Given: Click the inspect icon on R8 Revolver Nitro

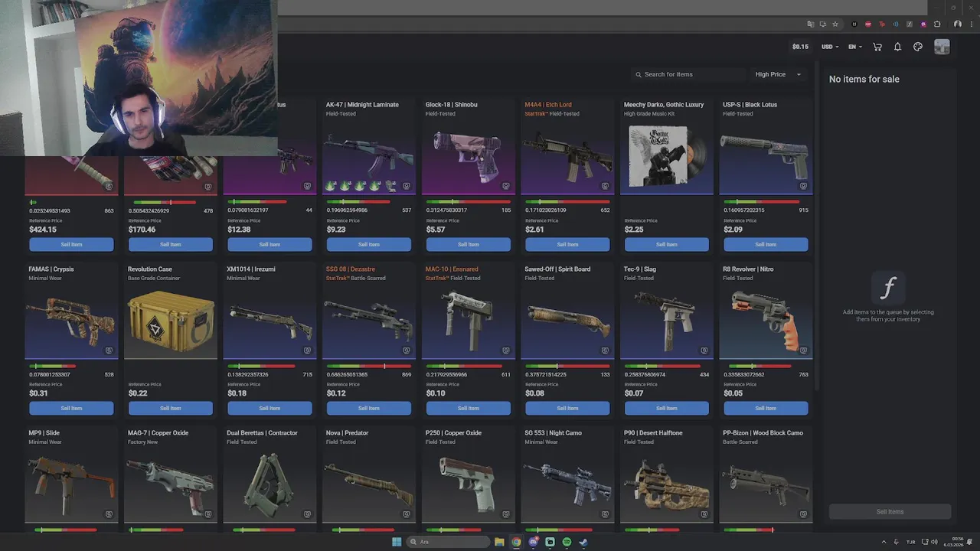Looking at the screenshot, I should 803,350.
